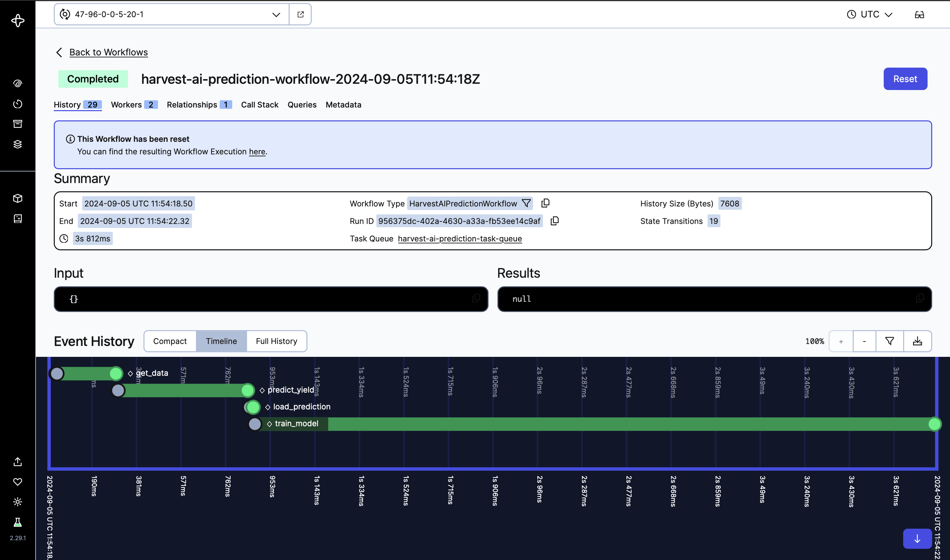Filter by HarvestAIPredictionWorkflow type icon
Viewport: 950px width, 560px height.
click(526, 203)
